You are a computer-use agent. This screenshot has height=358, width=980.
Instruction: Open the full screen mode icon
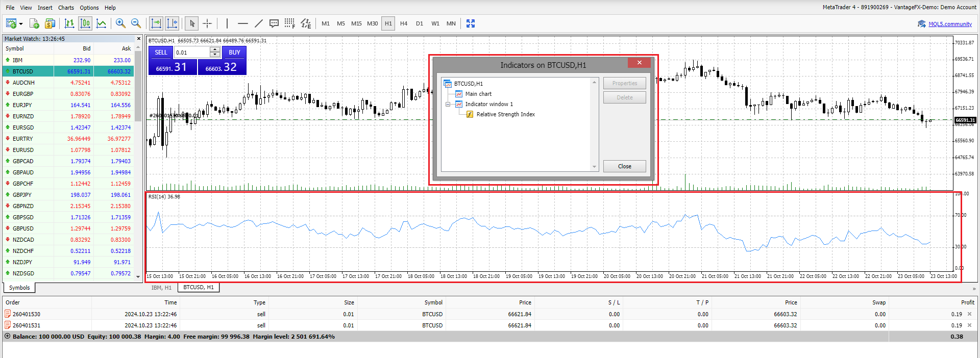click(x=471, y=23)
